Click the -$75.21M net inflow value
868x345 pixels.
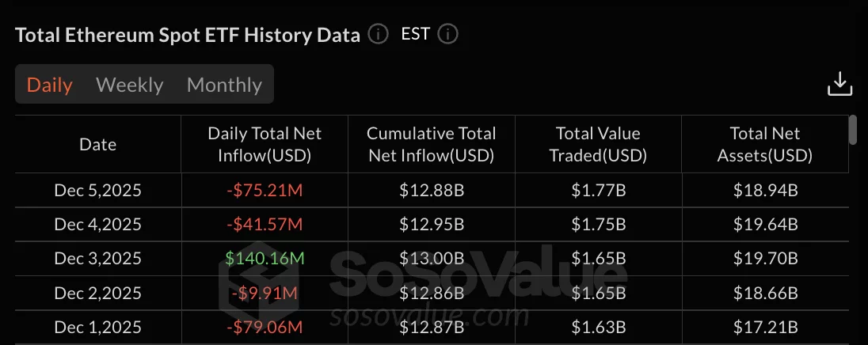pos(265,190)
